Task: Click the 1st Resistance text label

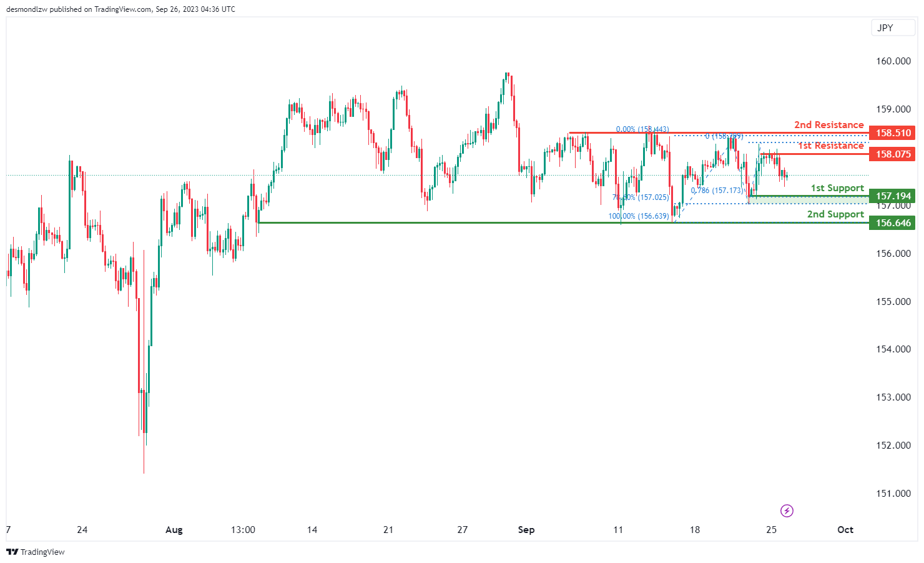Action: (831, 146)
